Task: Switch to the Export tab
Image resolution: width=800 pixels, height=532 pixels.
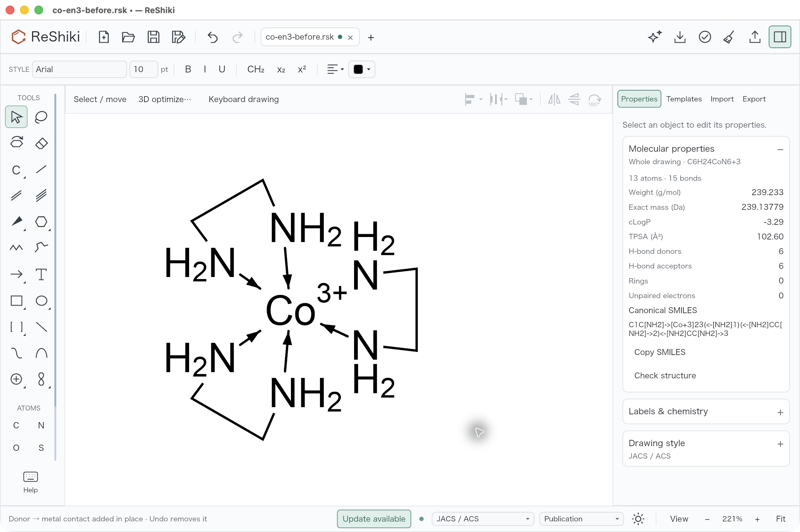Action: point(754,99)
